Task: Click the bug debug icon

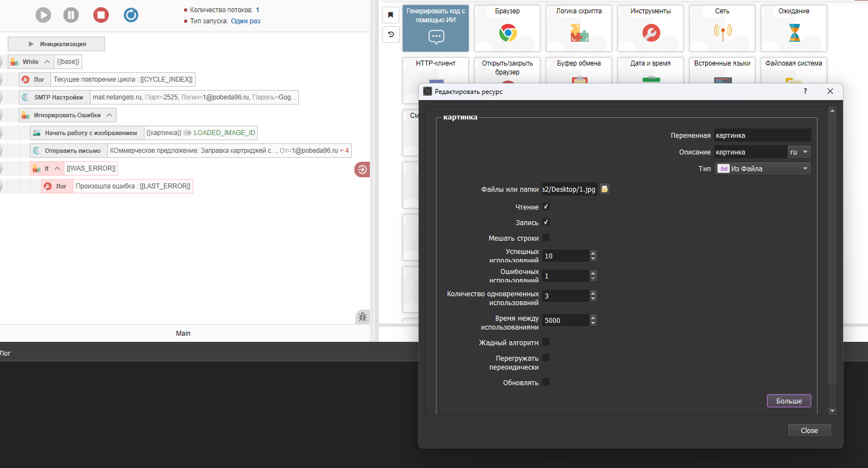Action: tap(363, 317)
